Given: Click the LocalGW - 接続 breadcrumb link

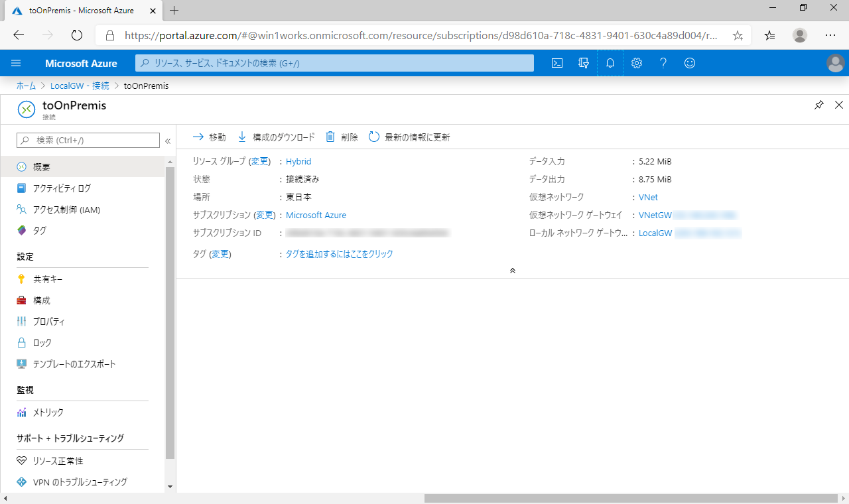Looking at the screenshot, I should (x=80, y=86).
